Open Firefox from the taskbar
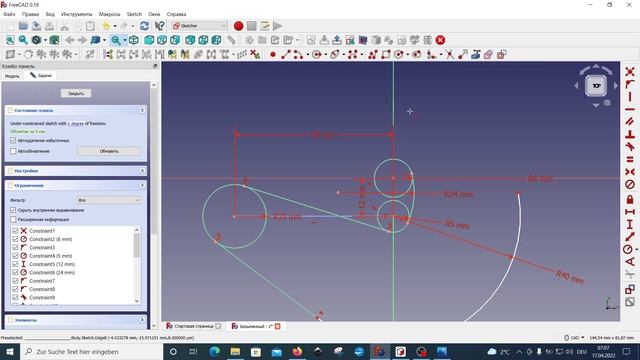The width and height of the screenshot is (640, 360). click(x=297, y=351)
